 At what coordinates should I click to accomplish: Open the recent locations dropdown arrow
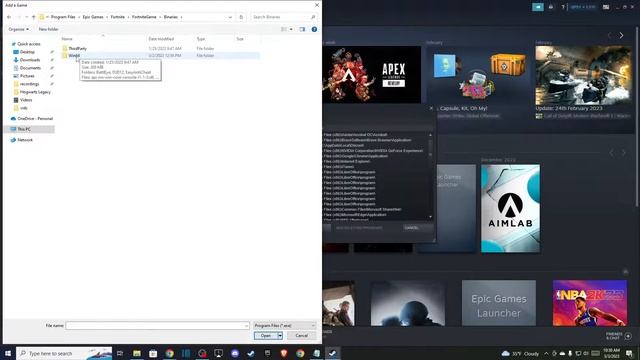point(27,17)
